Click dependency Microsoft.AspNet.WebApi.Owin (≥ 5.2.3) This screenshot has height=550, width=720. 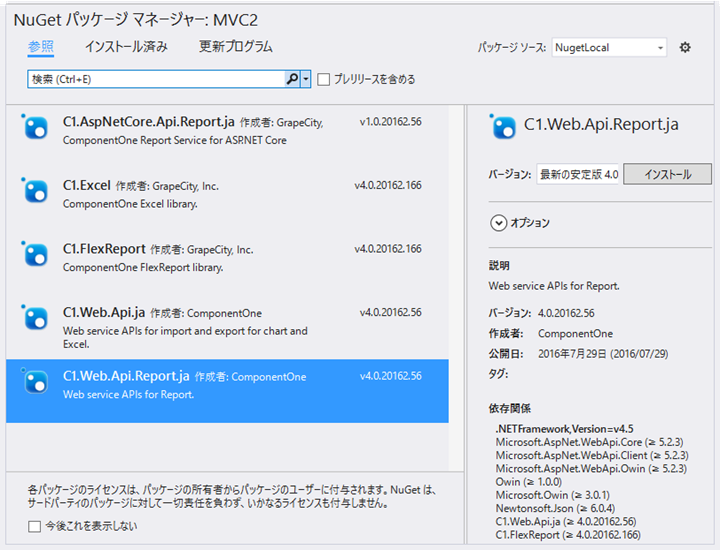pos(591,469)
